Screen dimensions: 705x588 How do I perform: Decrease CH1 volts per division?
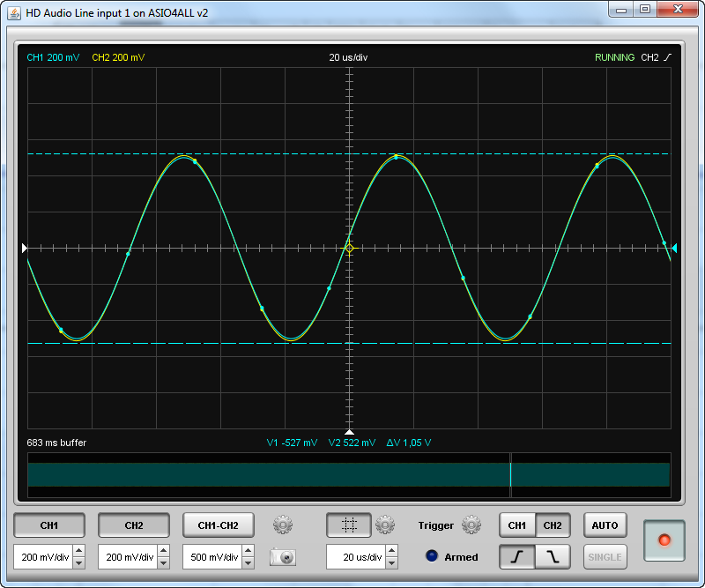click(x=78, y=562)
